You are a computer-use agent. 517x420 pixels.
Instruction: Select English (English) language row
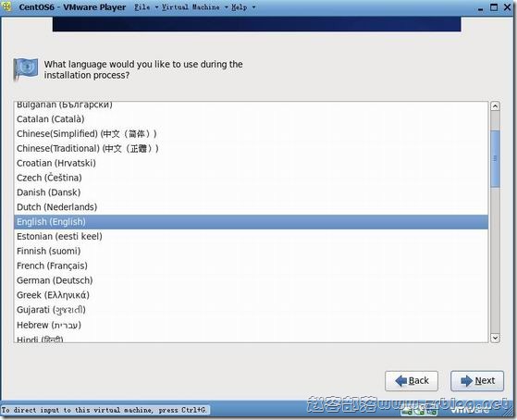(x=251, y=222)
